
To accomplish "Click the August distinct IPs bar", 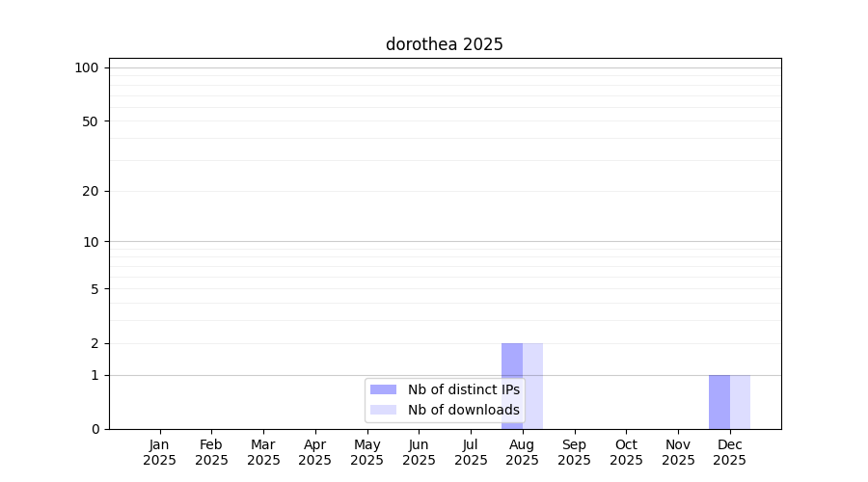I will point(512,387).
